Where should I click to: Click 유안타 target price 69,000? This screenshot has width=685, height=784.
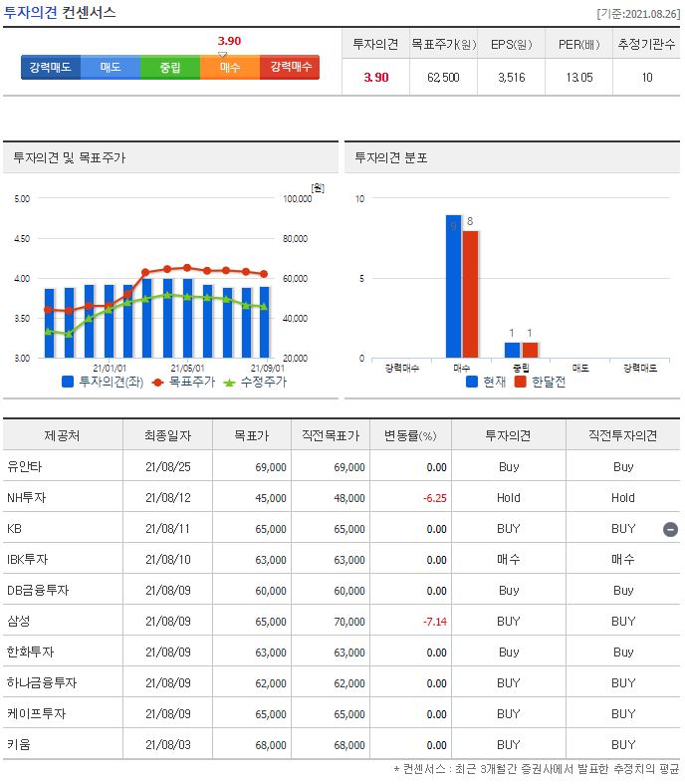(x=270, y=467)
